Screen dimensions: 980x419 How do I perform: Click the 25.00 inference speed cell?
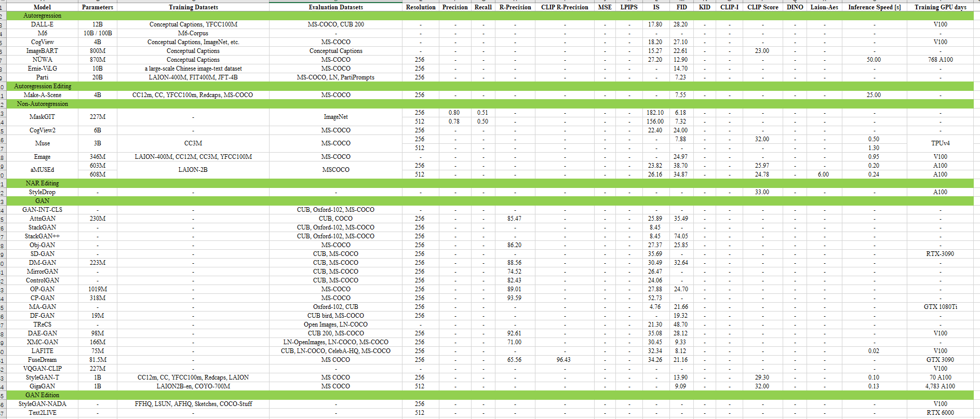[874, 95]
